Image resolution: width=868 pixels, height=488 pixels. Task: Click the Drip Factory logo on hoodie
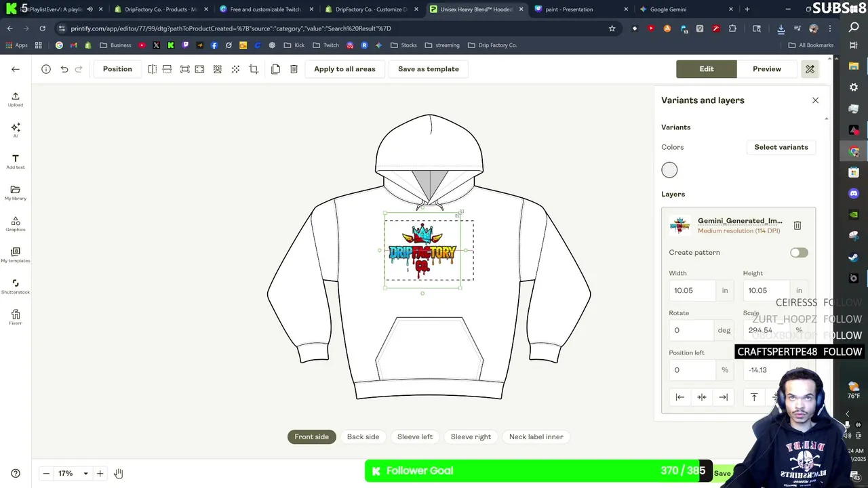(422, 251)
